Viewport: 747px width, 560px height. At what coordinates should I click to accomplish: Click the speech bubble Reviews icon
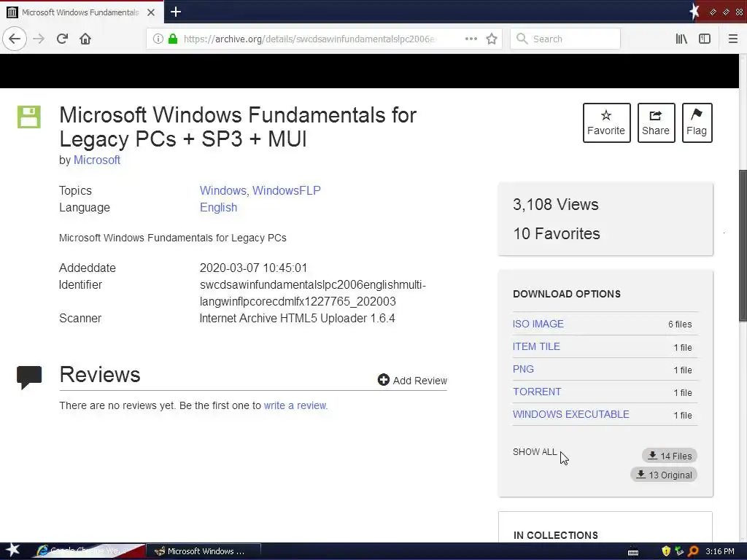tap(29, 377)
